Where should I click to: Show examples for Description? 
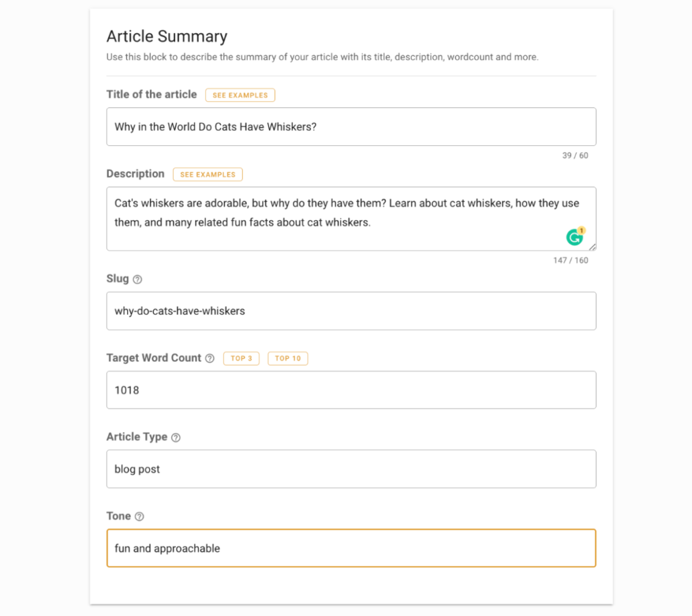pos(207,174)
